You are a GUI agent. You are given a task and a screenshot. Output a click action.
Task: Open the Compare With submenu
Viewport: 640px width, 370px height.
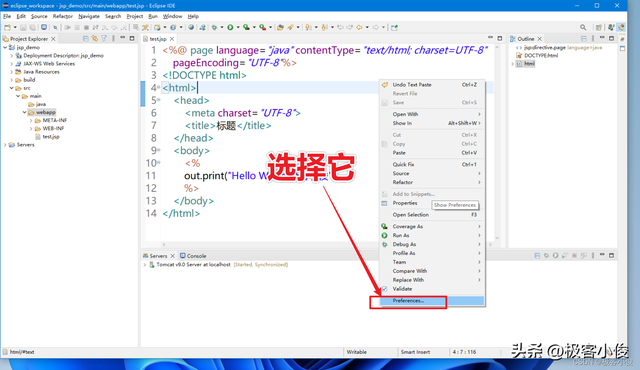(x=432, y=271)
